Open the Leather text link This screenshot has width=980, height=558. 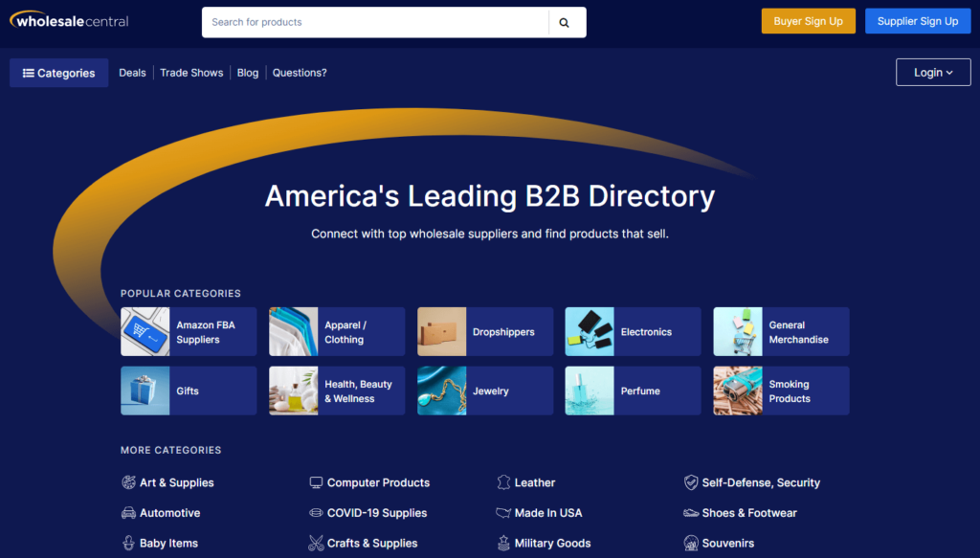535,482
